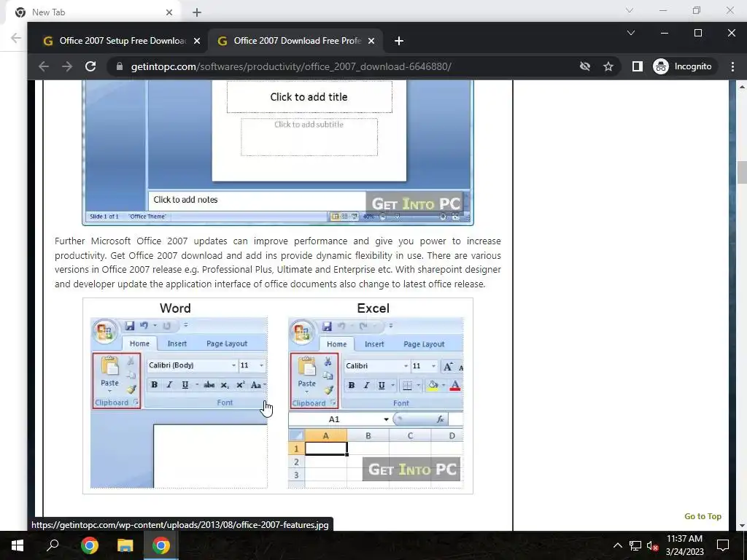Viewport: 747px width, 560px height.
Task: Go forward in the Incognito window
Action: click(x=67, y=66)
